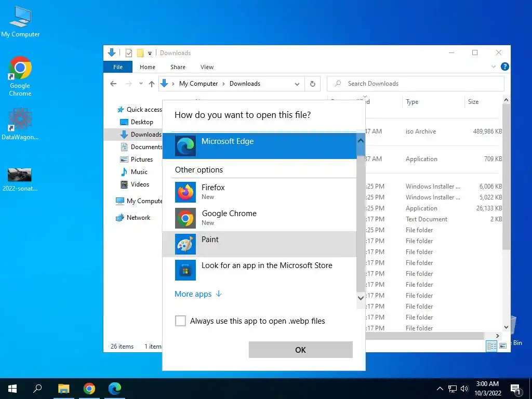
Task: Look for an app in the Microsoft Store
Action: point(260,270)
